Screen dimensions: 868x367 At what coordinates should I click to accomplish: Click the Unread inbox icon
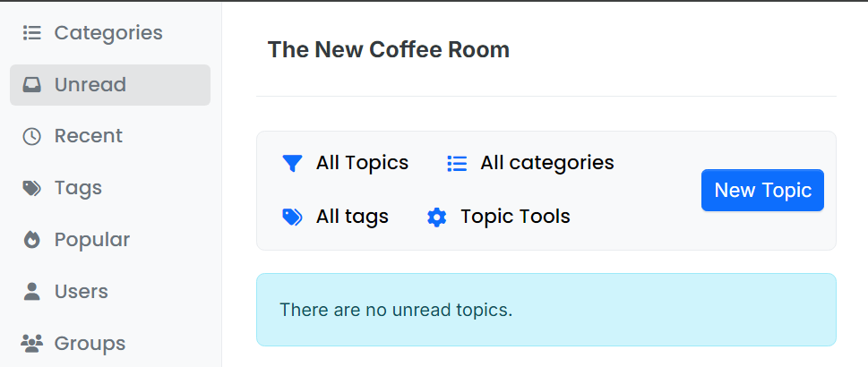[x=32, y=85]
